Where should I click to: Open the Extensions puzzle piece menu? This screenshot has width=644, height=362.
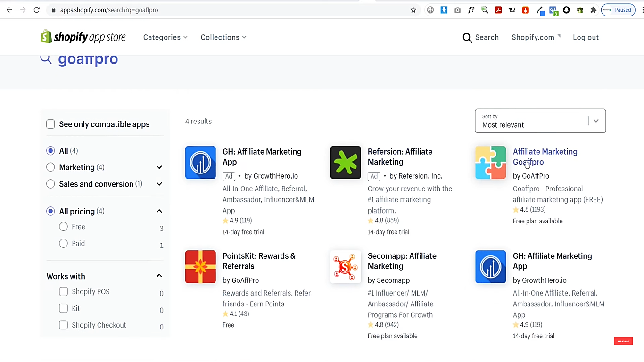pyautogui.click(x=593, y=10)
